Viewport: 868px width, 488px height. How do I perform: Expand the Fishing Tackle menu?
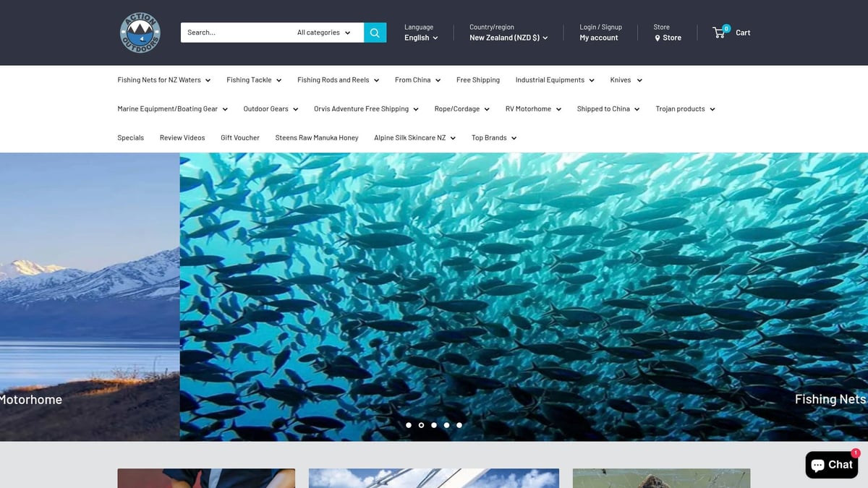tap(253, 80)
